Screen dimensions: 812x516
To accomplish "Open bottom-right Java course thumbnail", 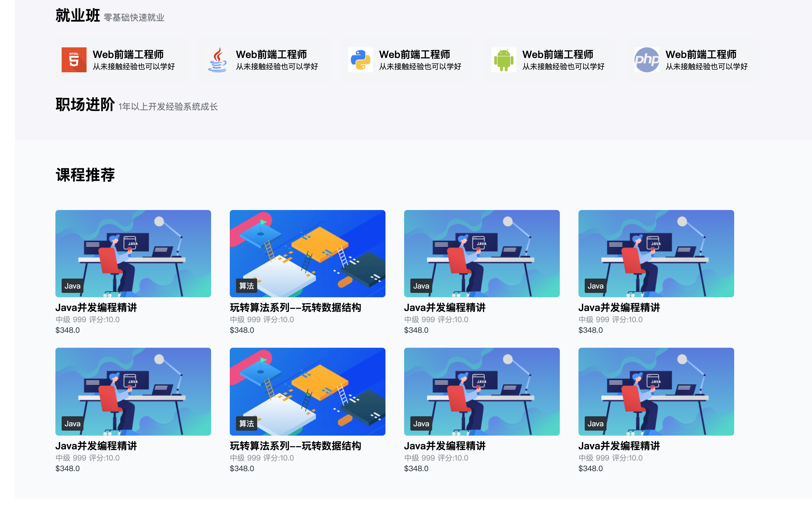I will (x=656, y=391).
